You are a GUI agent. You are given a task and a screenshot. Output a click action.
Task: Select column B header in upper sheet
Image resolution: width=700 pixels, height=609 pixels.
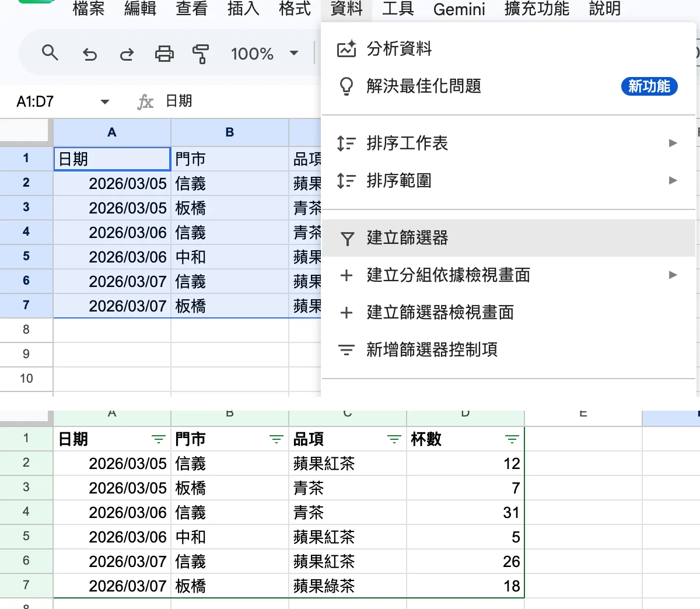[230, 132]
